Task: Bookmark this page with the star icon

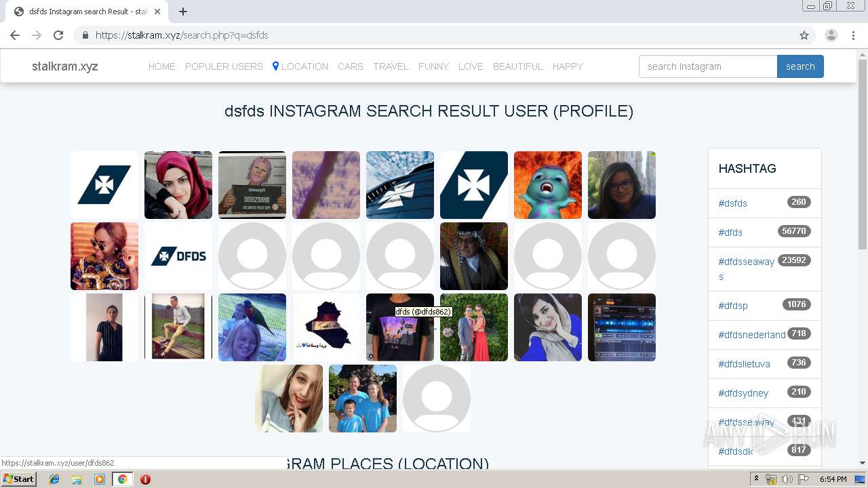Action: pyautogui.click(x=804, y=35)
